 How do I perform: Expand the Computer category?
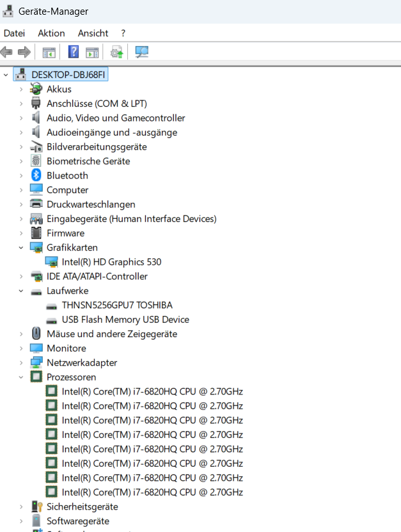(x=21, y=190)
